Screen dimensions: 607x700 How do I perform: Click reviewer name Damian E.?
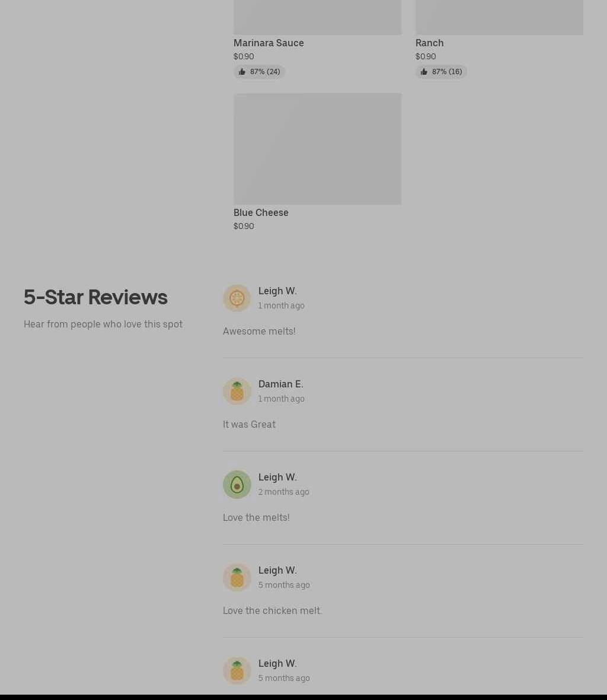tap(280, 384)
